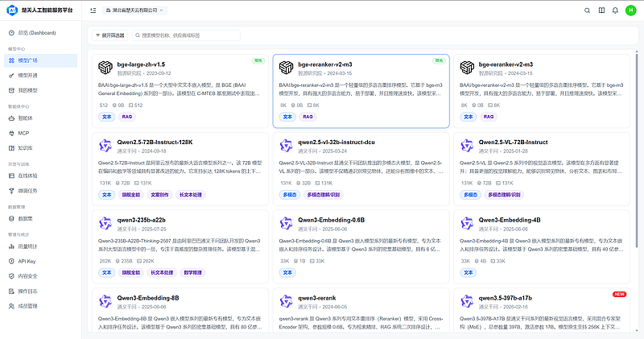The width and height of the screenshot is (644, 339).
Task: Open the documentation book icon in header
Action: click(x=601, y=10)
